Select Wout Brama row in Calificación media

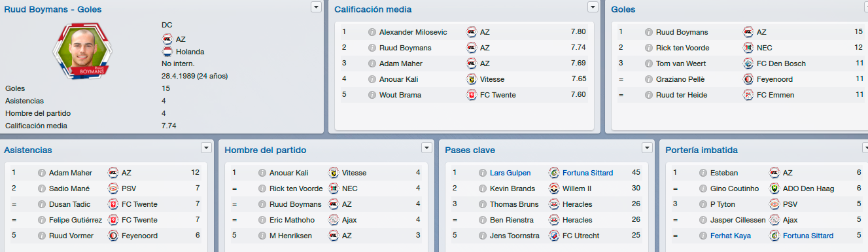(x=464, y=95)
